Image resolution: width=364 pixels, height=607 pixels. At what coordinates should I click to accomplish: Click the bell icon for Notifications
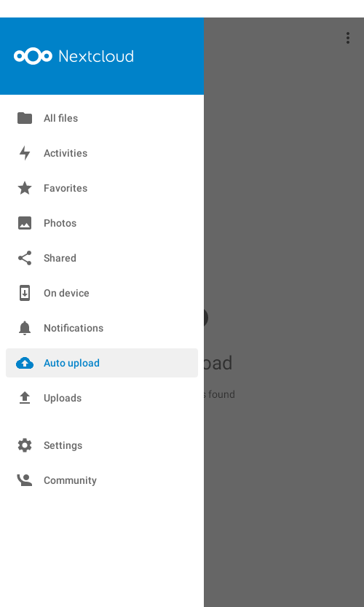25,328
